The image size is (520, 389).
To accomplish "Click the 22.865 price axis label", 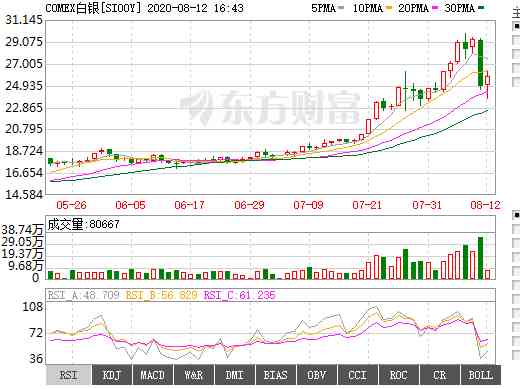I will pyautogui.click(x=24, y=107).
